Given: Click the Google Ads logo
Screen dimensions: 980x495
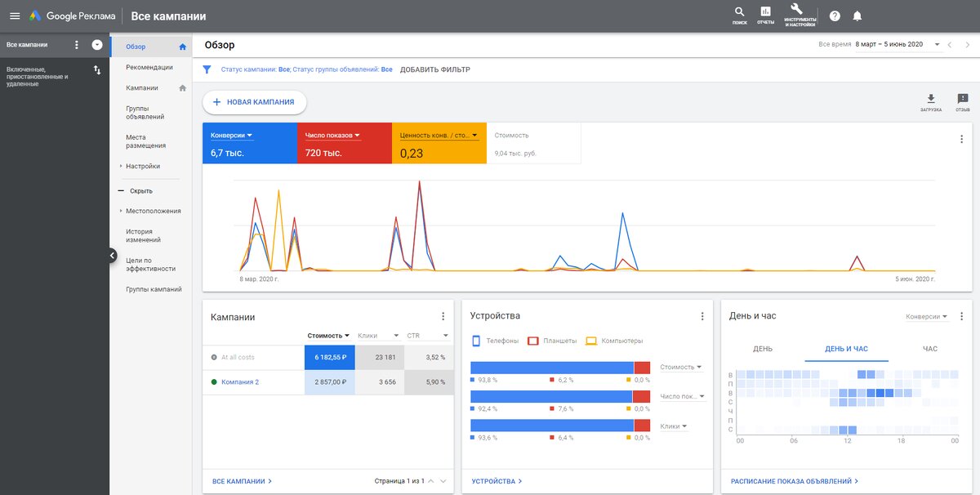Looking at the screenshot, I should [x=35, y=16].
